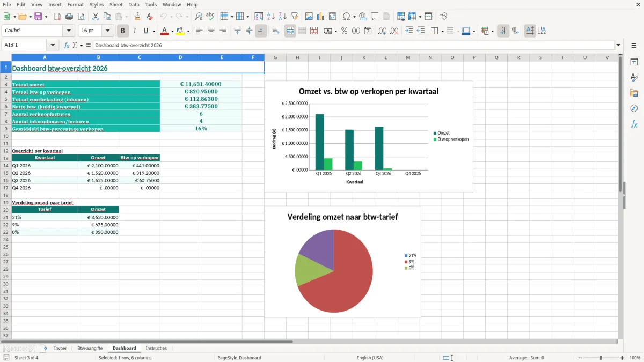Click the AutoFilter funnel icon
The image size is (644, 362).
pos(295,17)
